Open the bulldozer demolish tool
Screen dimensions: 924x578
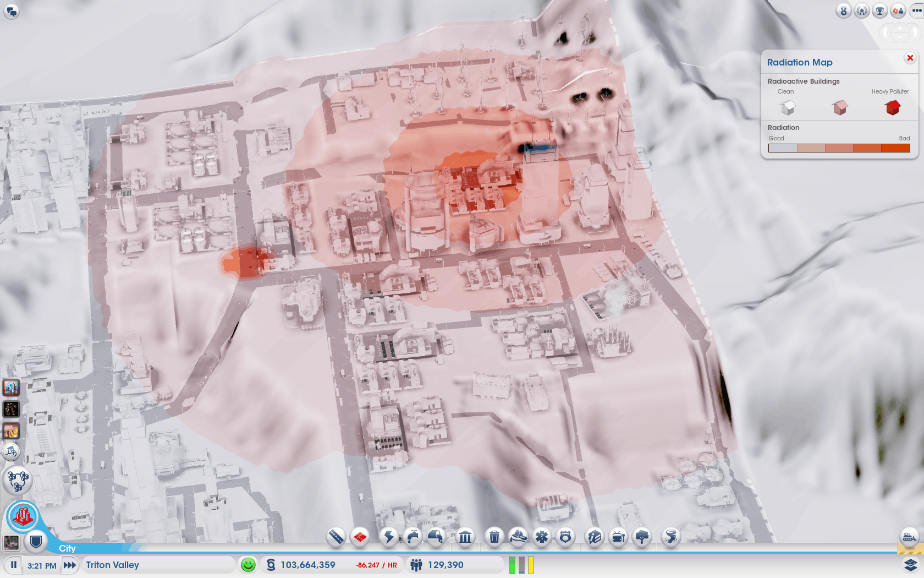[910, 536]
